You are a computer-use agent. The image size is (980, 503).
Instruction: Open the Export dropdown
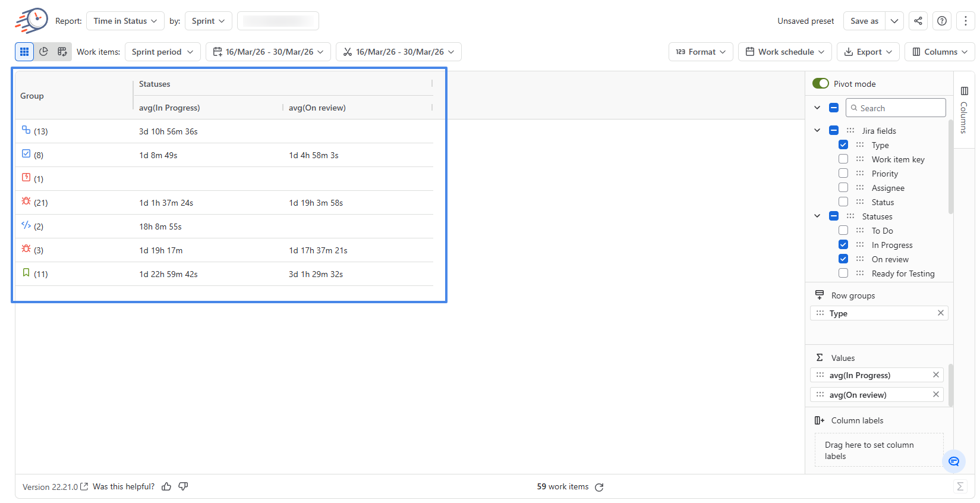[868, 52]
